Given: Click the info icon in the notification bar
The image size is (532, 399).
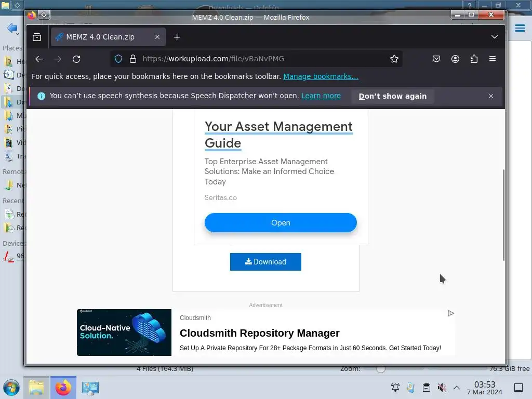Looking at the screenshot, I should pos(41,96).
